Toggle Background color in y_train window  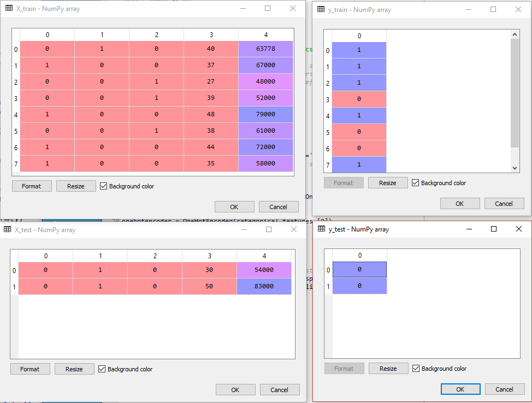(416, 183)
